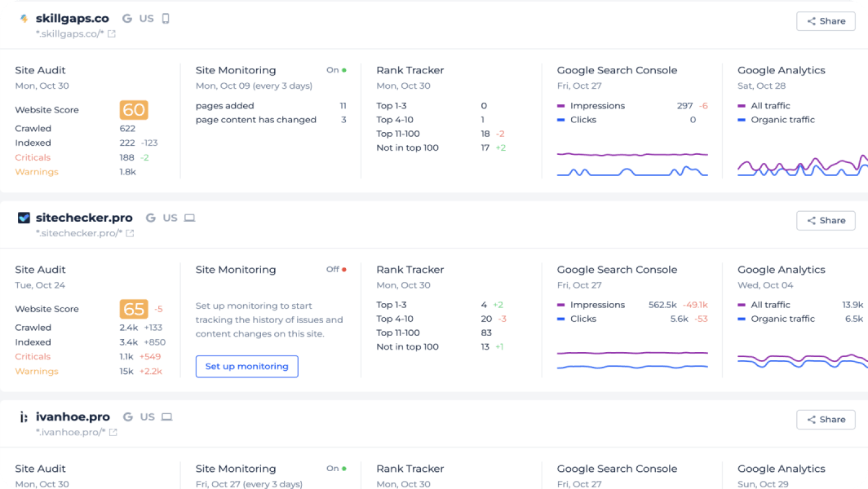This screenshot has height=489, width=868.
Task: Open Rank Tracker for sitechecker.pro
Action: point(410,270)
